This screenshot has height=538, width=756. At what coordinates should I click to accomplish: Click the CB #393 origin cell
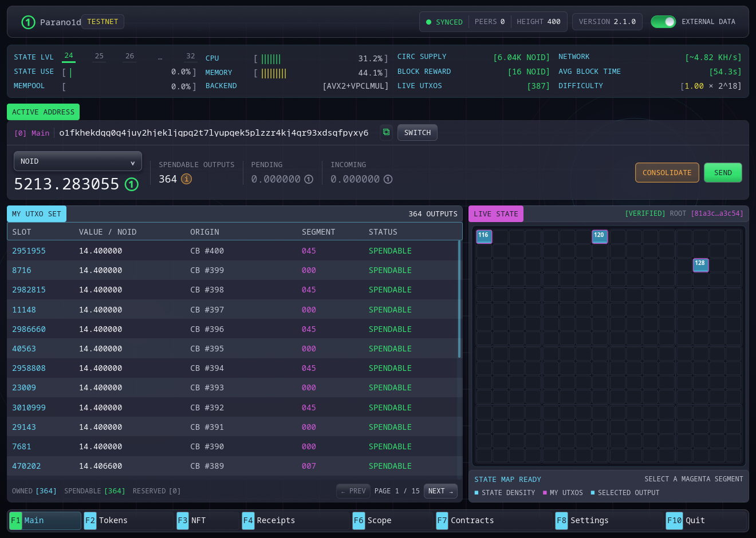pos(207,387)
